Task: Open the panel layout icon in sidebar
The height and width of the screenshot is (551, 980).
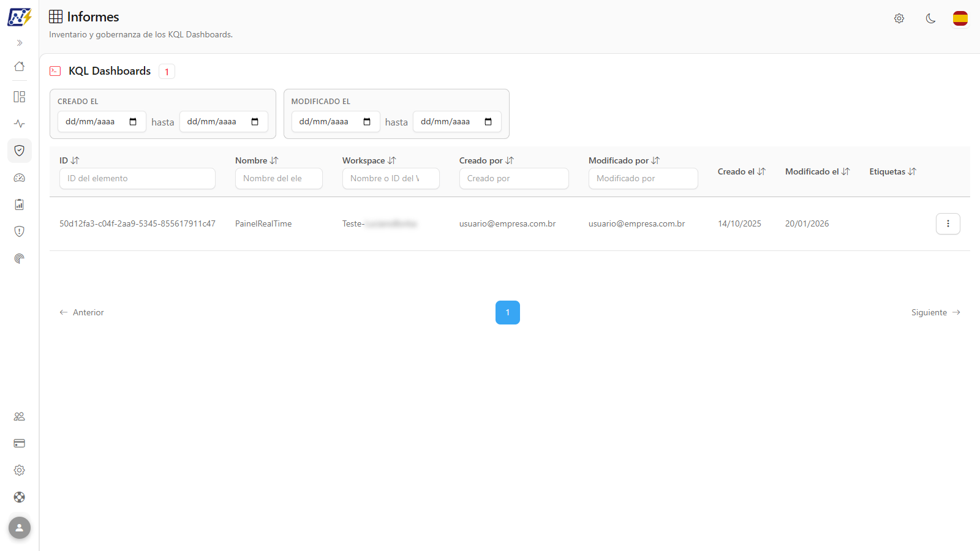Action: (x=20, y=97)
